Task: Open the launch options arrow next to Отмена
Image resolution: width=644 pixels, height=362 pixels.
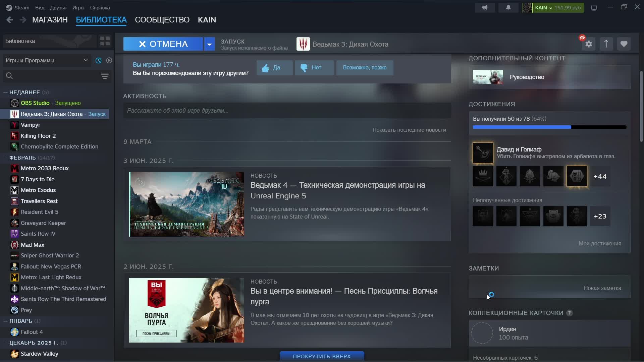Action: coord(209,44)
